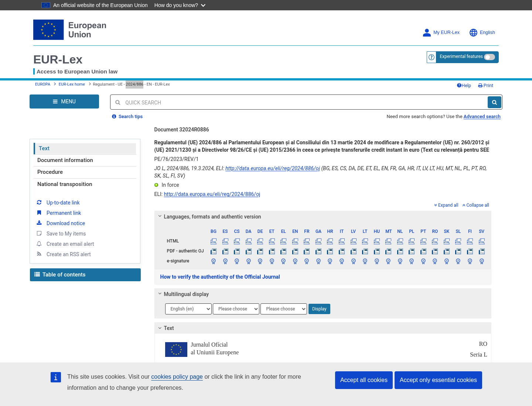
Task: Click the globe language icon
Action: pos(473,32)
